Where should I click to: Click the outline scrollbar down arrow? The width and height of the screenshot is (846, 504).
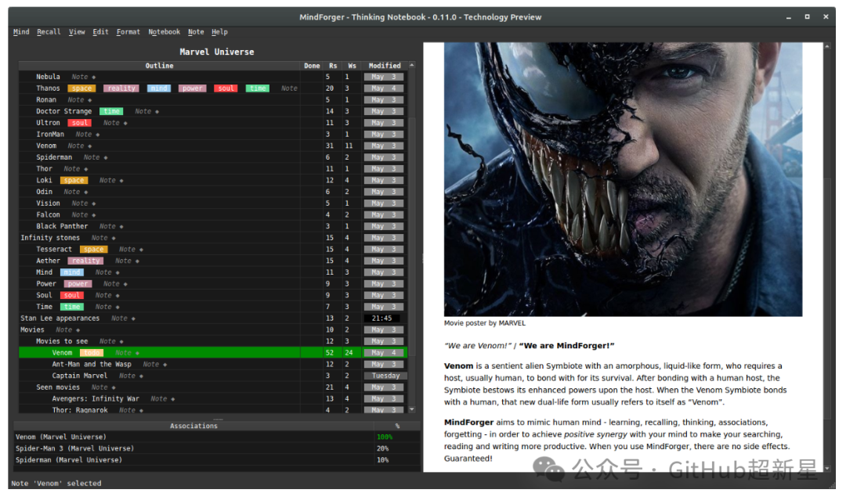(x=412, y=409)
